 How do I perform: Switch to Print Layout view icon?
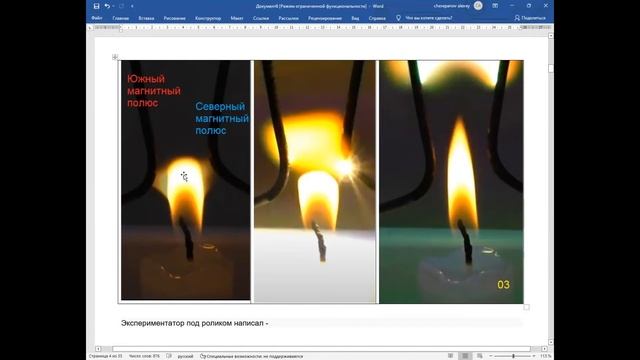465,356
